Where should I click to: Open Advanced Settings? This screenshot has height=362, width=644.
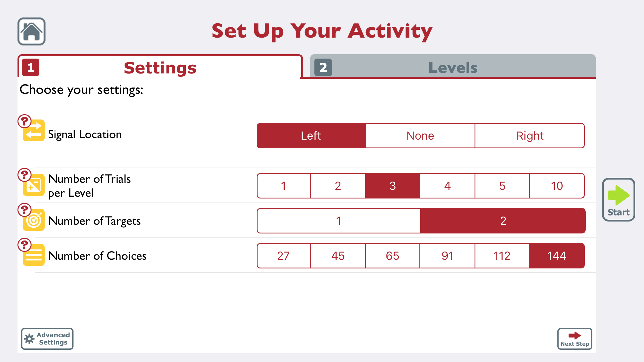pos(47,339)
